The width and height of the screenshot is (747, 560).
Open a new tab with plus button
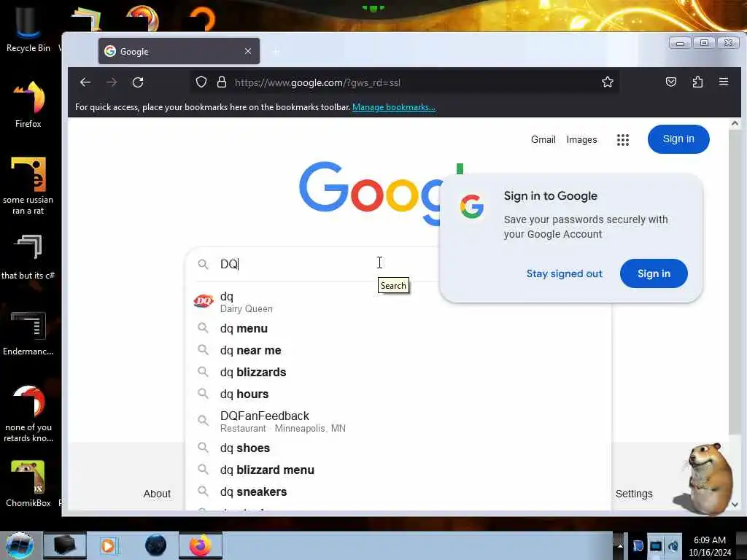tap(276, 51)
